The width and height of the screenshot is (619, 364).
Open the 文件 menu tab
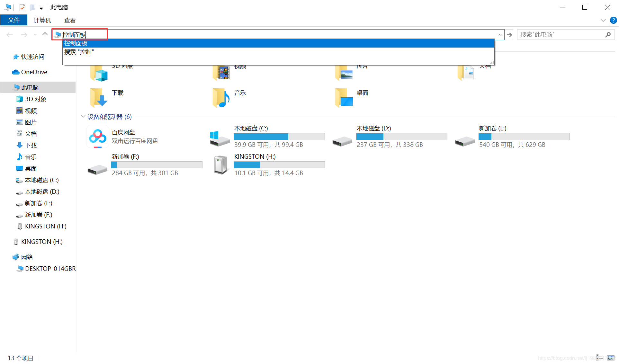[14, 20]
